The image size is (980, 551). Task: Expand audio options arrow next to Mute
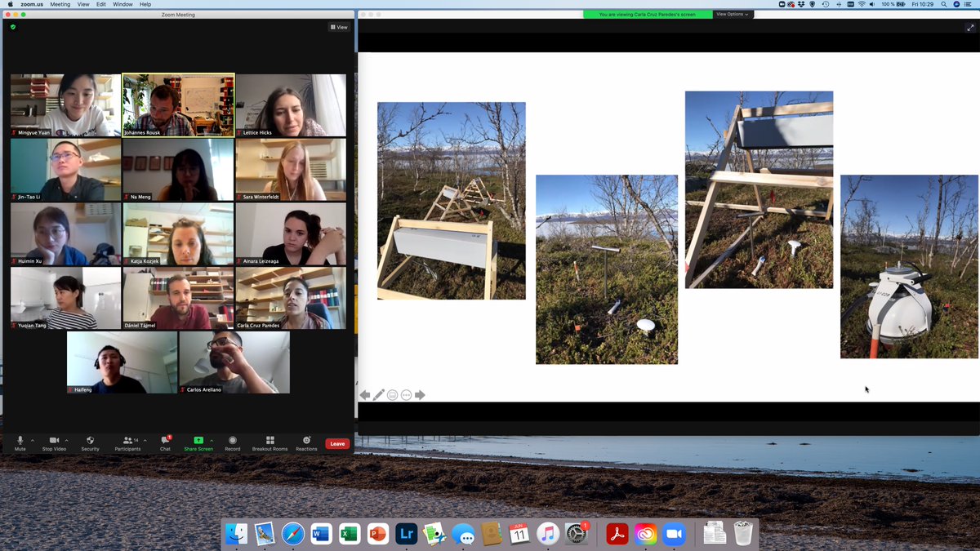click(x=33, y=441)
